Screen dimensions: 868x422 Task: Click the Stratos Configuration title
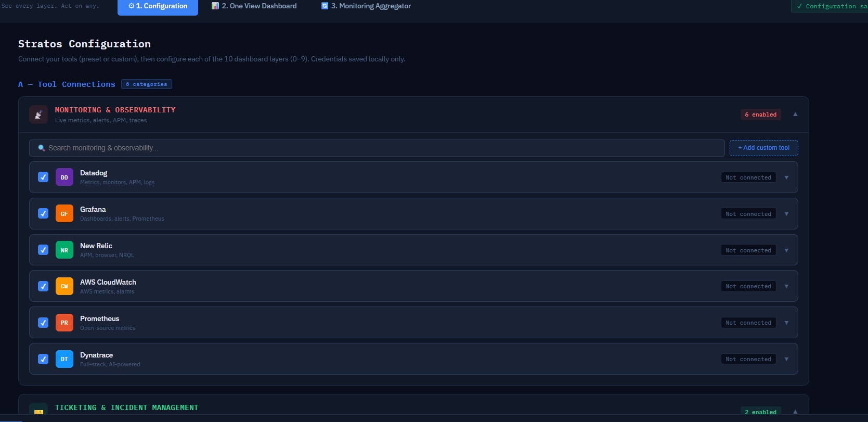pyautogui.click(x=85, y=44)
